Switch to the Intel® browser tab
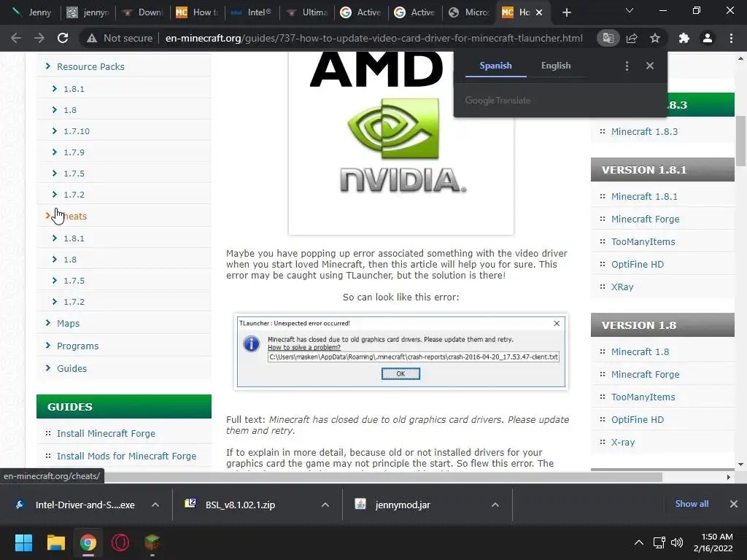Screen dimensions: 747x560 point(252,13)
